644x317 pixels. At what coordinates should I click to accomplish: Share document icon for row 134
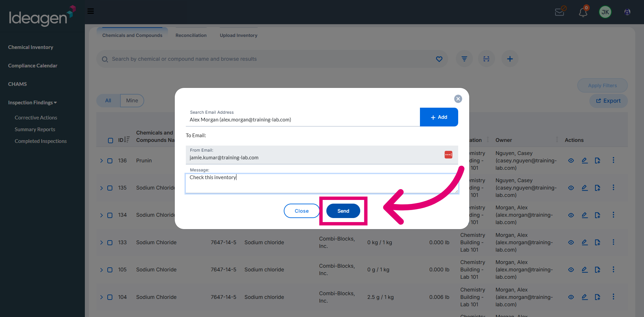click(x=597, y=215)
